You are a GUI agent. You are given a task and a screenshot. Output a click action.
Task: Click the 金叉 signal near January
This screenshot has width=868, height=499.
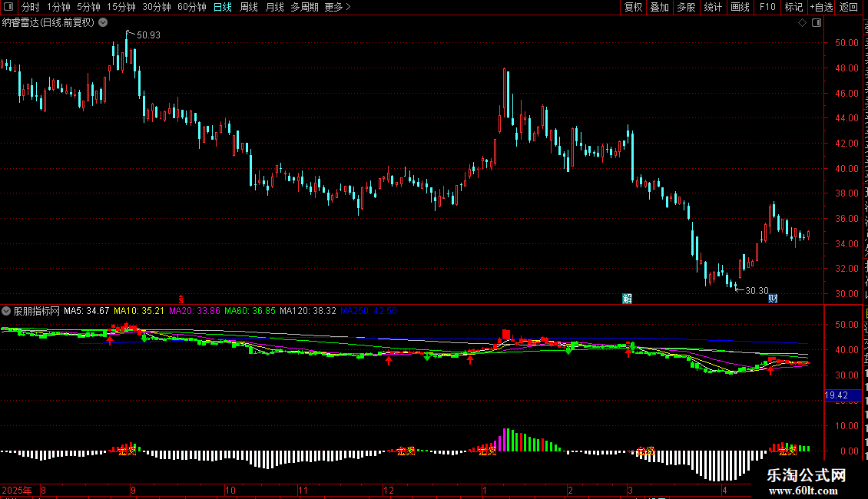click(x=486, y=451)
